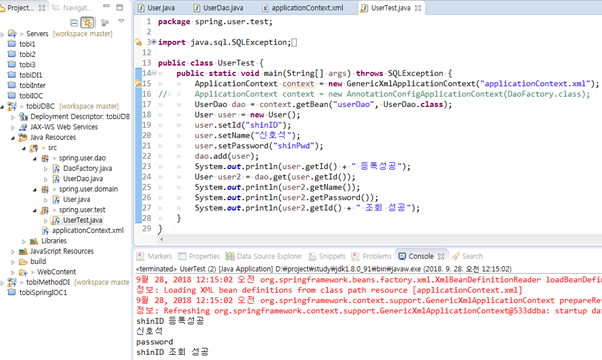602x360 pixels.
Task: Open the Properties view tab
Action: tap(199, 256)
